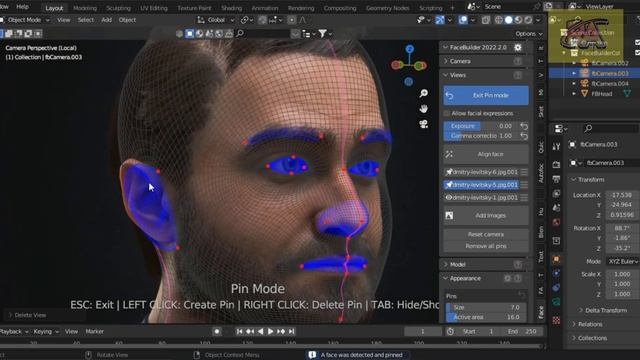This screenshot has width=640, height=360.
Task: Select solid viewport shading sphere icon
Action: point(509,20)
